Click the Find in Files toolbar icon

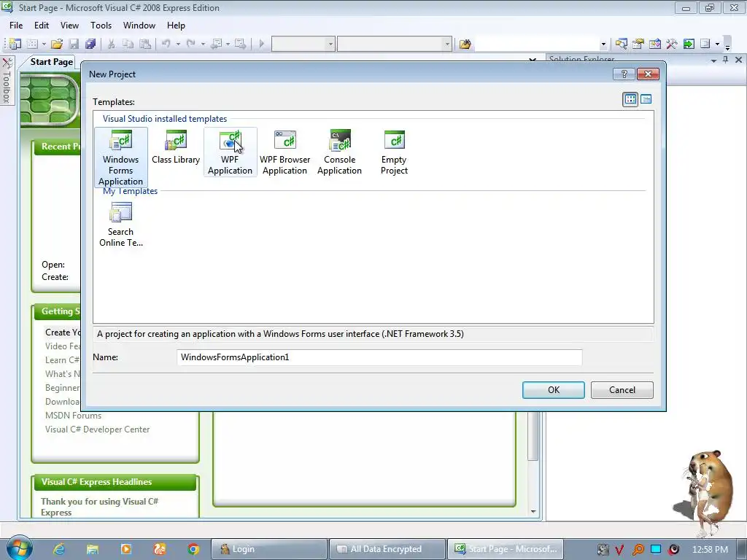(x=465, y=44)
